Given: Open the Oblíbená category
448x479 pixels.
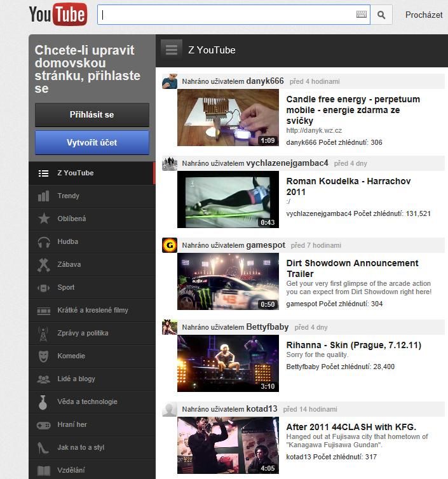Looking at the screenshot, I should tap(92, 219).
